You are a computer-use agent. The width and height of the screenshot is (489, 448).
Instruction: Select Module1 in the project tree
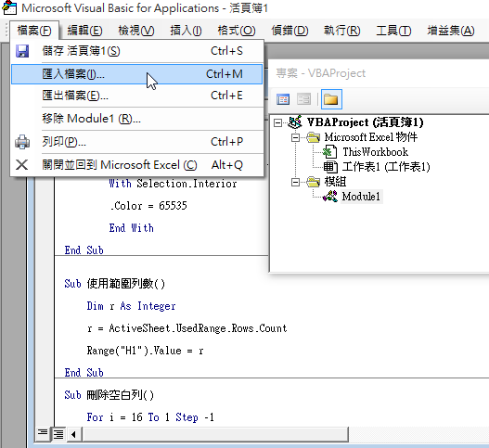pyautogui.click(x=361, y=197)
